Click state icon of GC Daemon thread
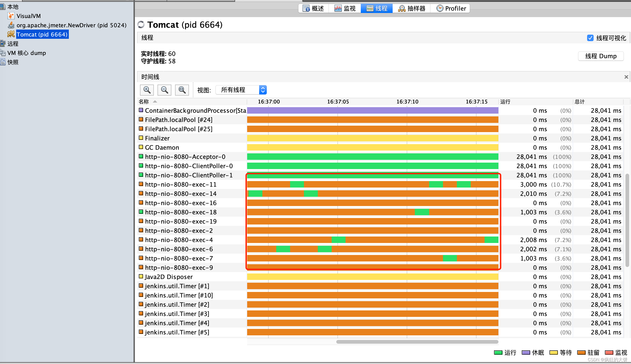Screen dimensions: 631x364 coord(141,147)
